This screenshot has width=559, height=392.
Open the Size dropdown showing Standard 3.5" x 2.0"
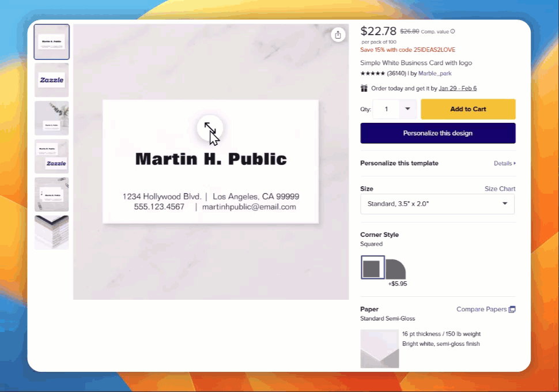[437, 204]
